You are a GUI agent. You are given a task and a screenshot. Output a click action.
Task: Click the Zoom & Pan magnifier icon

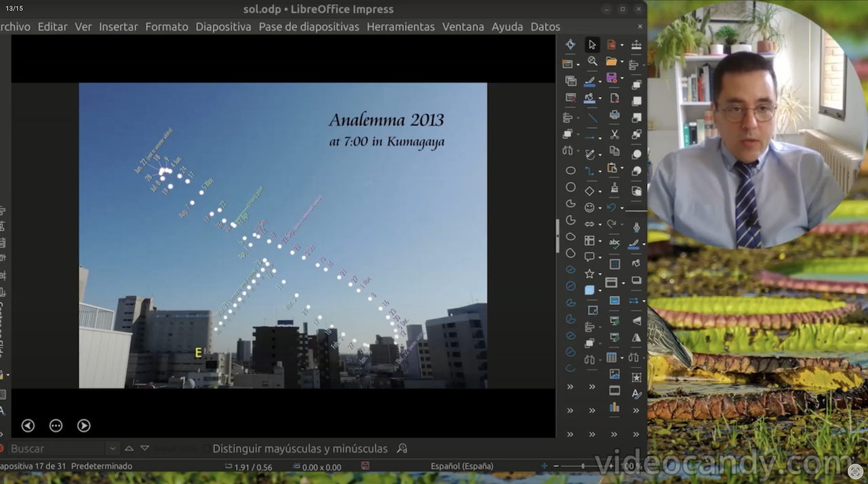[x=592, y=62]
